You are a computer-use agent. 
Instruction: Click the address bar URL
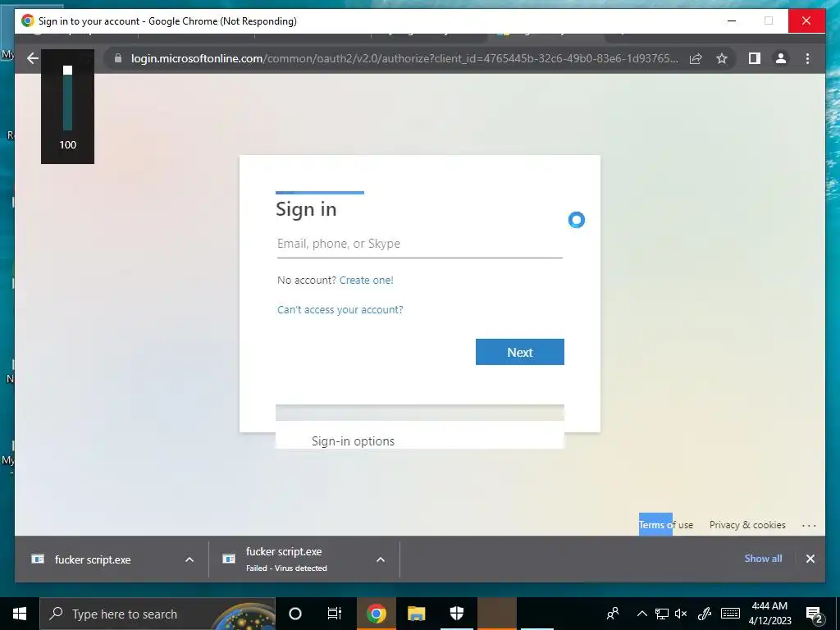coord(404,58)
